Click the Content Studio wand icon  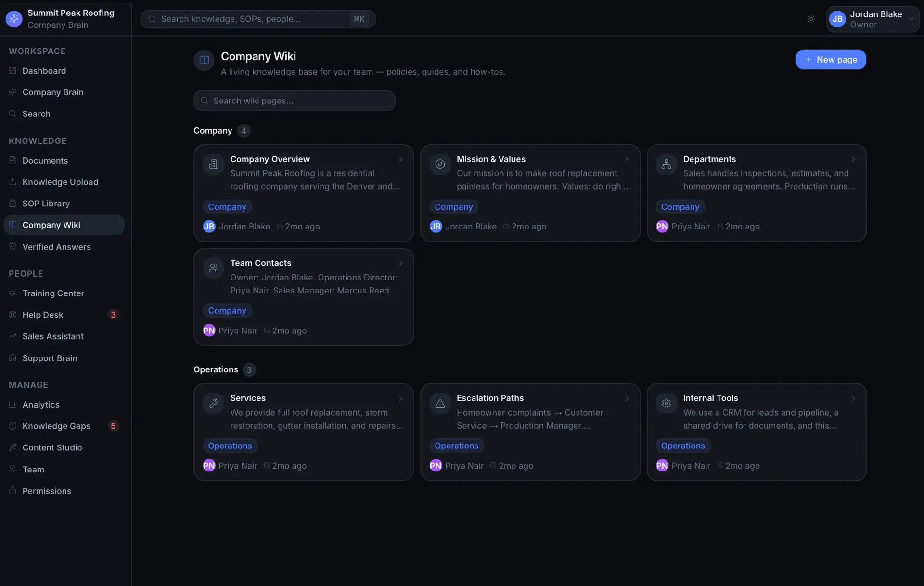13,447
